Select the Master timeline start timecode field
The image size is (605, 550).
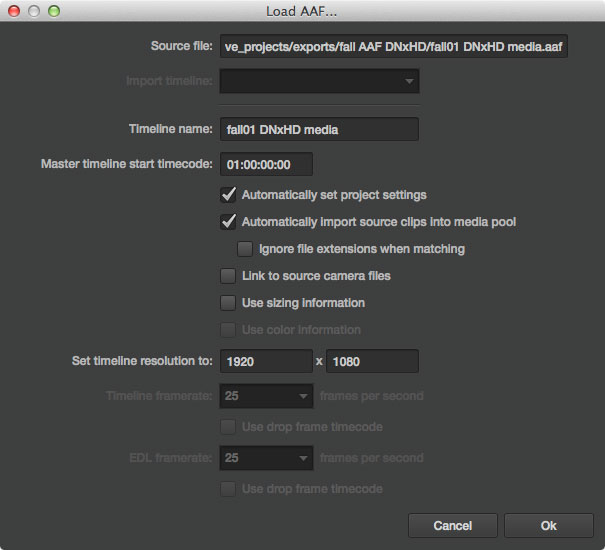267,163
